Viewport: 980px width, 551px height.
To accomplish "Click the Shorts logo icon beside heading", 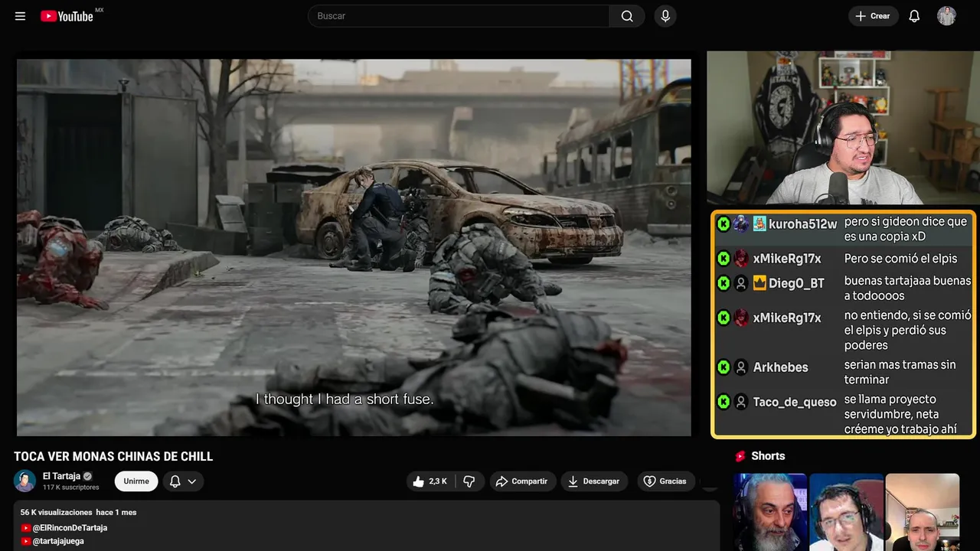I will (740, 456).
